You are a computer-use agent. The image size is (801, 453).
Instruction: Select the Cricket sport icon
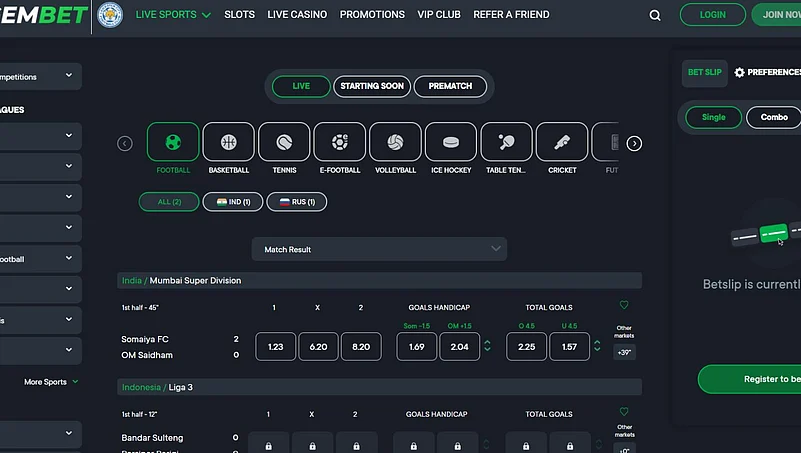(x=562, y=142)
